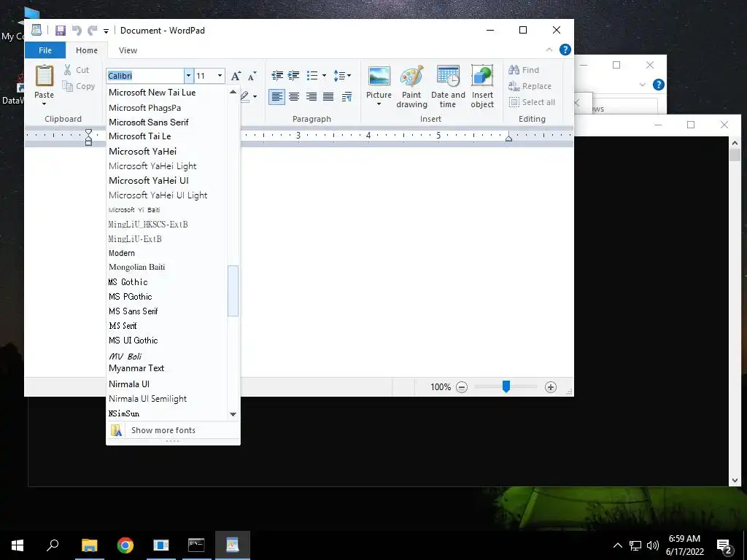Click Select all in Editing group

pos(532,102)
